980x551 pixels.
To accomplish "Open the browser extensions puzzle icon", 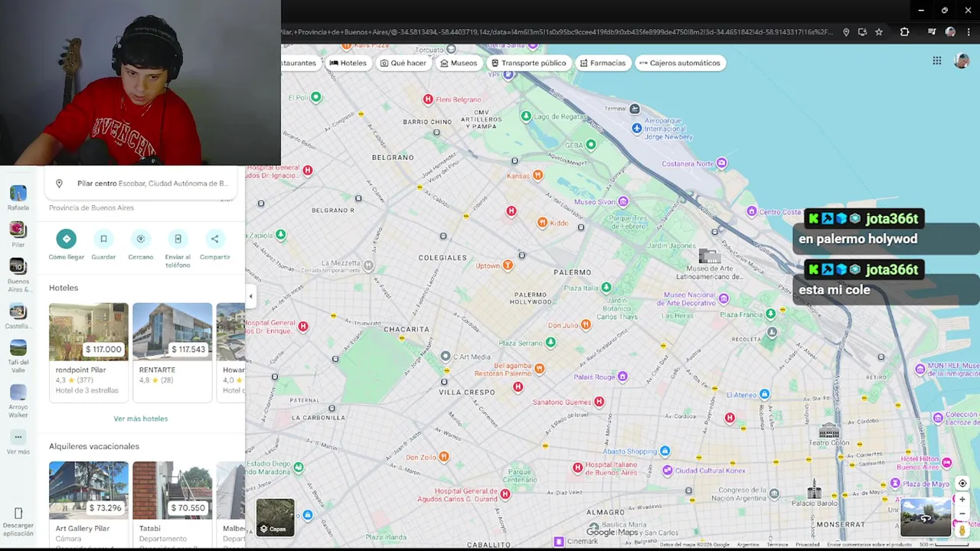I will tap(905, 32).
